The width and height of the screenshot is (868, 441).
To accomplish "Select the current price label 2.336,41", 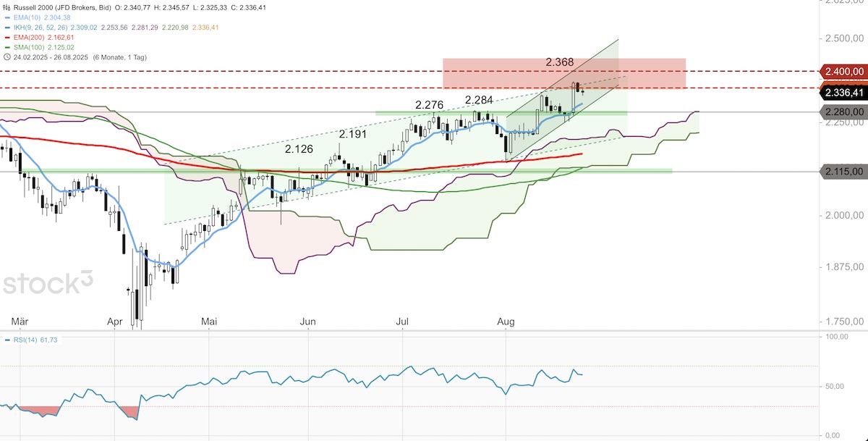I will click(x=844, y=93).
